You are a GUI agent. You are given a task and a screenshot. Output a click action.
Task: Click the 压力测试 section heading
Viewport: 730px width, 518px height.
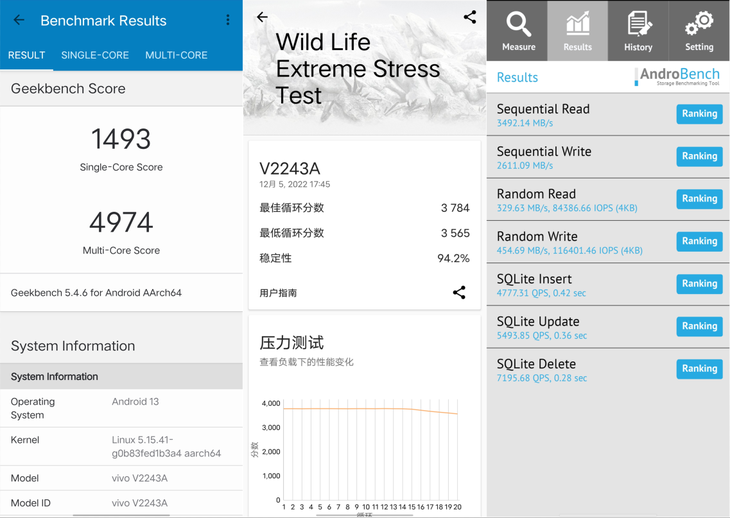coord(291,343)
